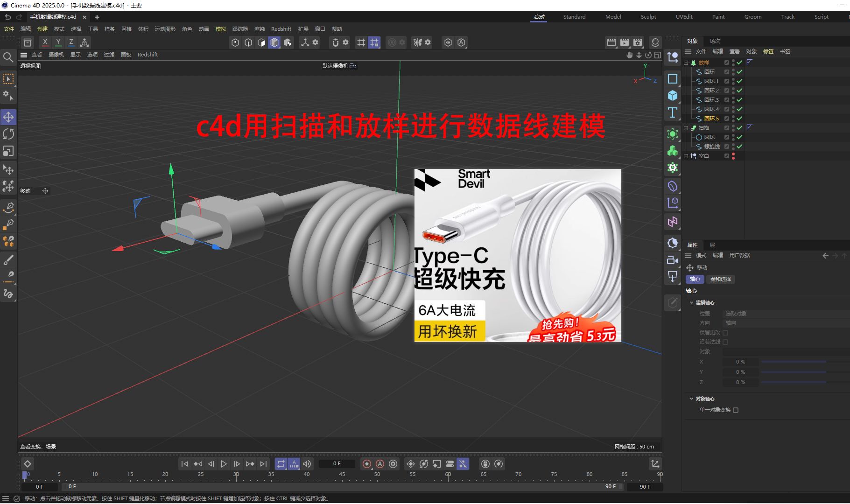850x504 pixels.
Task: Click the 柔和选择 button in the attributes panel
Action: coord(721,279)
